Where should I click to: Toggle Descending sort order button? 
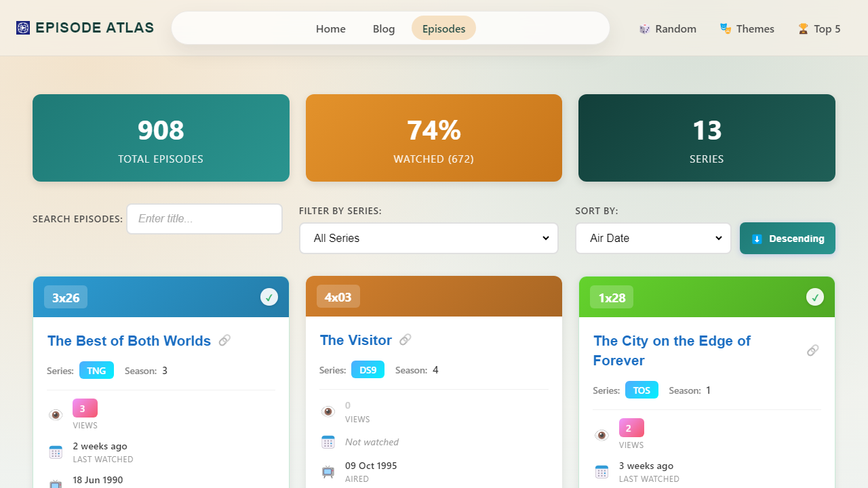coord(787,239)
